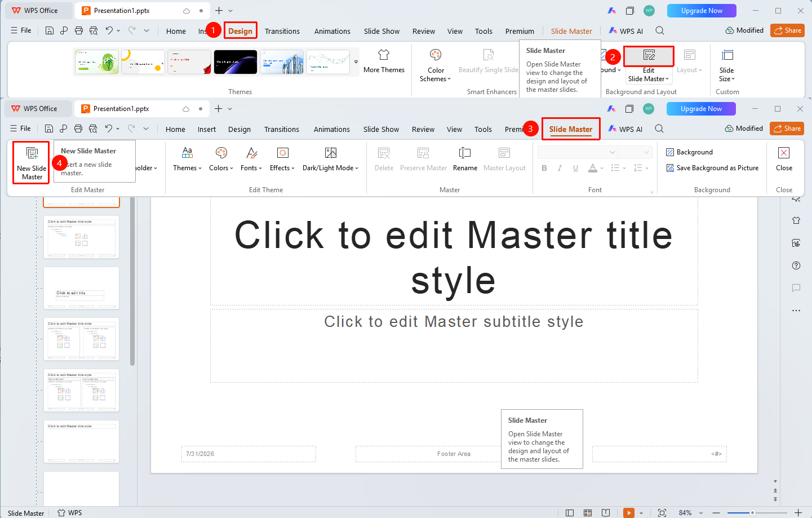Screen dimensions: 812x518
Task: Switch to Slide Sorter view in status bar
Action: click(x=588, y=513)
